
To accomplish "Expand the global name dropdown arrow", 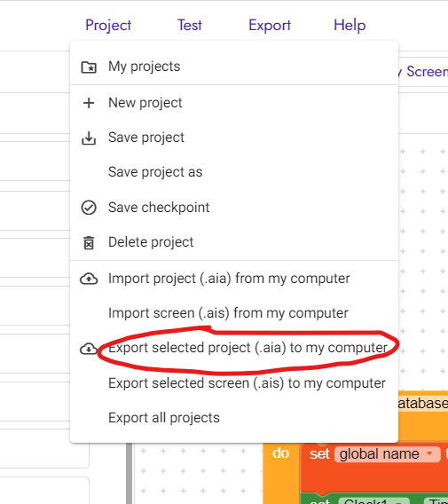I will (x=429, y=453).
